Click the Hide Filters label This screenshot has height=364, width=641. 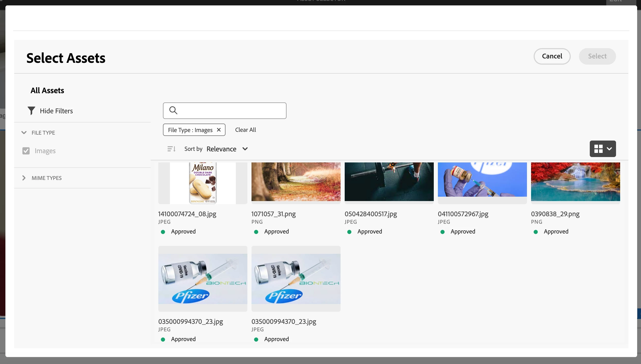[x=56, y=111]
